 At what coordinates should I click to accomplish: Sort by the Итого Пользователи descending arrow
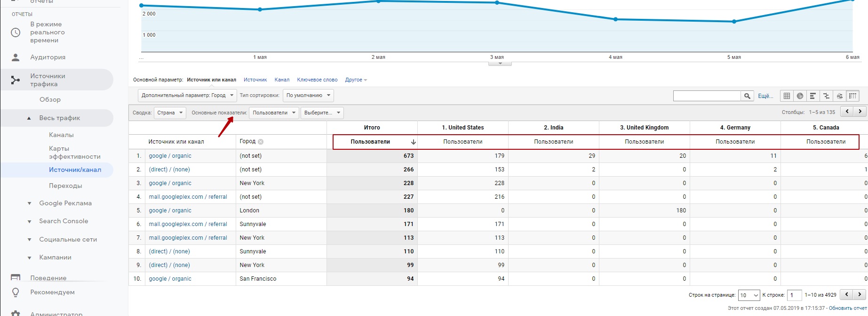[x=413, y=142]
